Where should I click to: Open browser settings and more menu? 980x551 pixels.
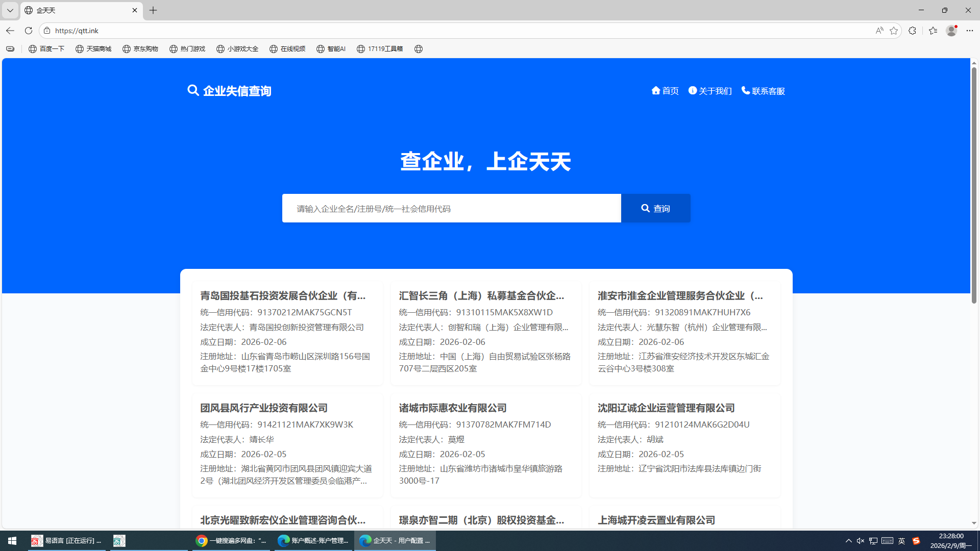970,31
